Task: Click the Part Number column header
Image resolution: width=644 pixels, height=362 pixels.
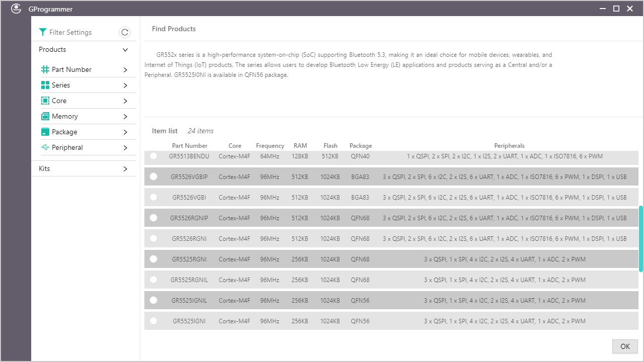Action: [190, 146]
